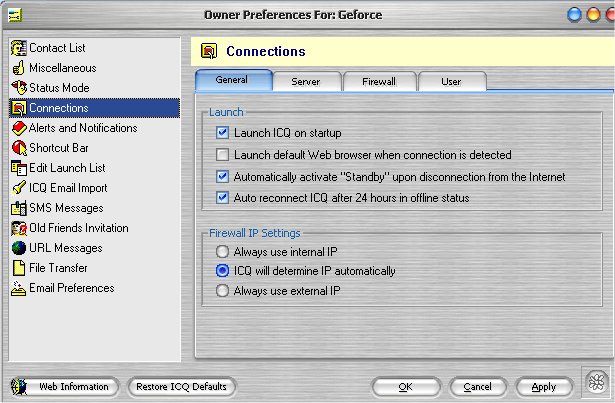The height and width of the screenshot is (403, 615).
Task: Select Shortcut Bar label in sidebar
Action: click(59, 148)
